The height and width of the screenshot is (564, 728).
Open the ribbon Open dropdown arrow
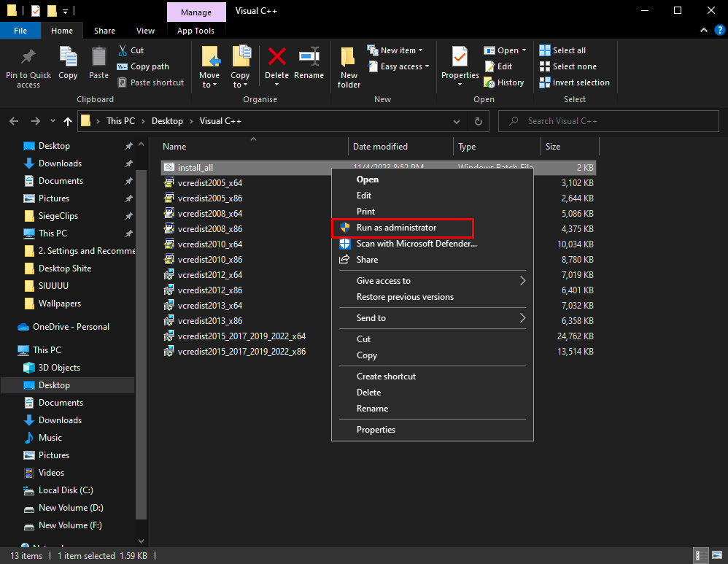[524, 50]
